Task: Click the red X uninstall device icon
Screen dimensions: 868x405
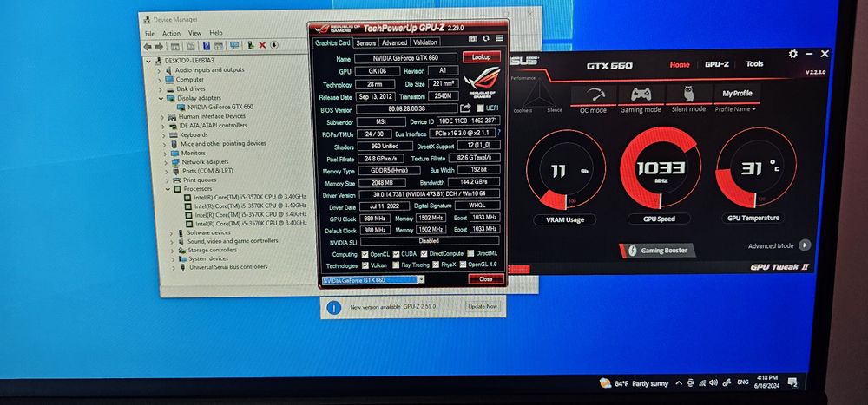Action: tap(262, 45)
